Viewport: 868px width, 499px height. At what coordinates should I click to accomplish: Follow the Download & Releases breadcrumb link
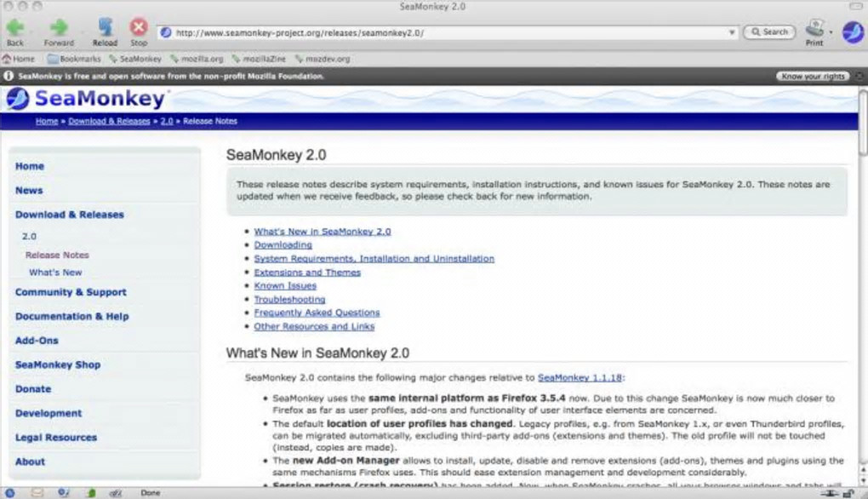109,121
